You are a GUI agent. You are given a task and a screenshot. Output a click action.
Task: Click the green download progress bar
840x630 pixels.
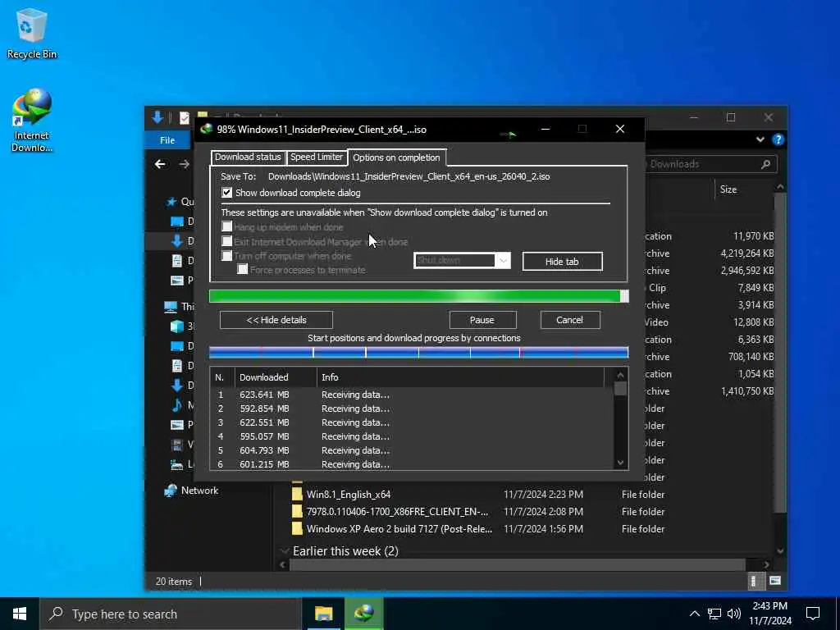(418, 296)
